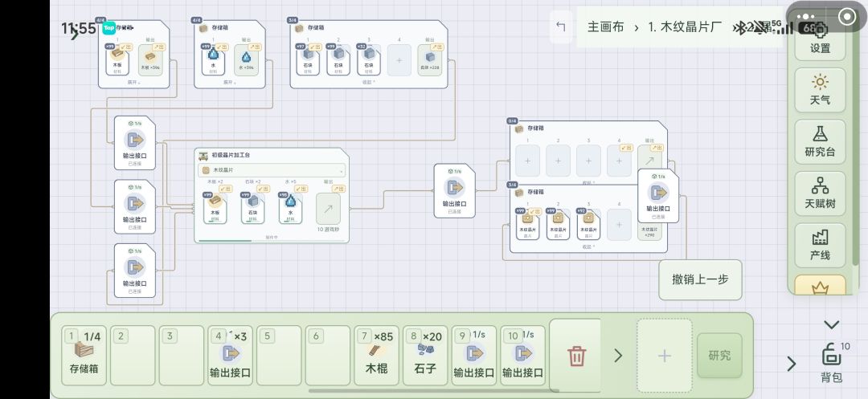
Task: Open the 天气 weather panel
Action: click(x=820, y=90)
